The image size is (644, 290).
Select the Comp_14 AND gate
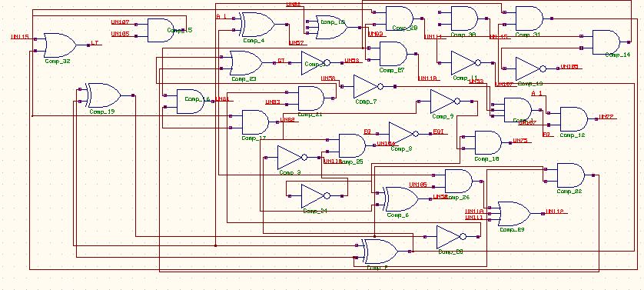[x=606, y=42]
